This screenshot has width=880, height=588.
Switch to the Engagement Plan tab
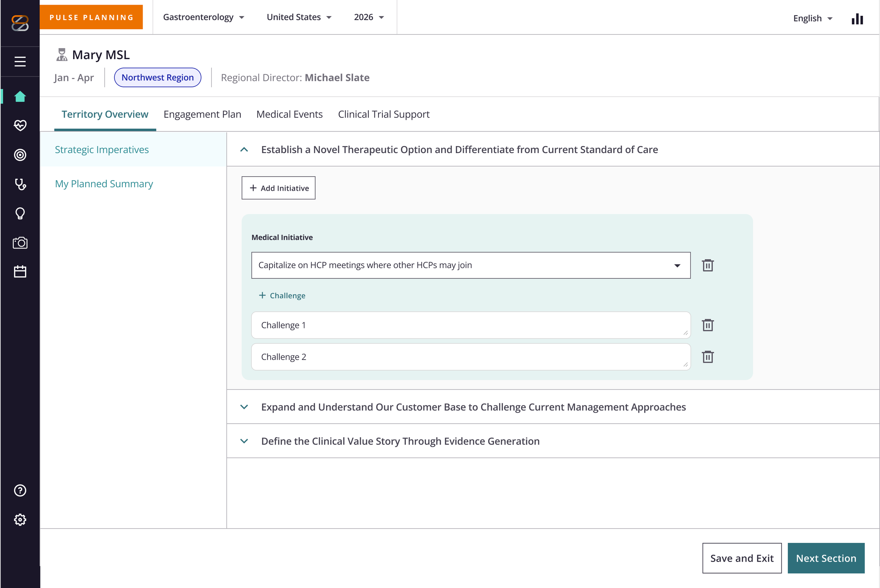[202, 114]
